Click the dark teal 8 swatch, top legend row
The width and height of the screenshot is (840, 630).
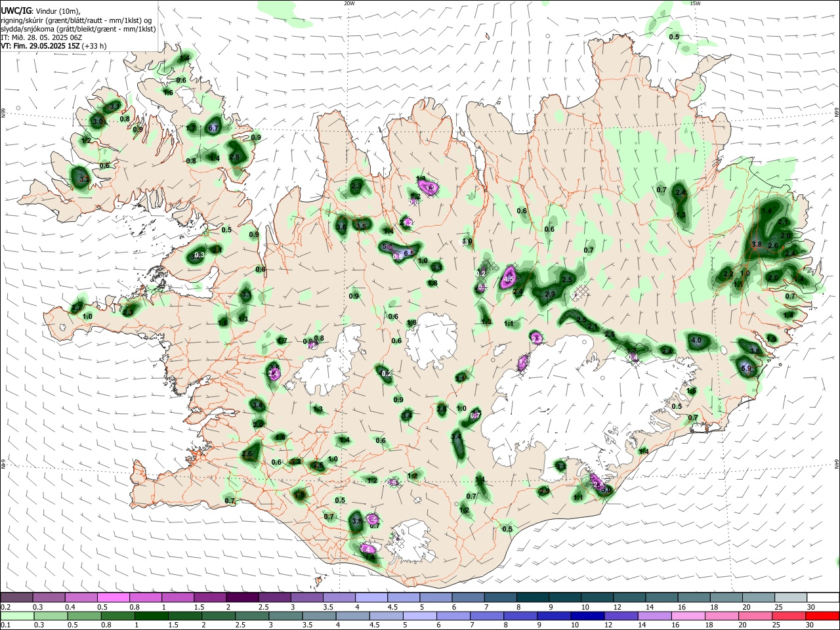pos(532,597)
